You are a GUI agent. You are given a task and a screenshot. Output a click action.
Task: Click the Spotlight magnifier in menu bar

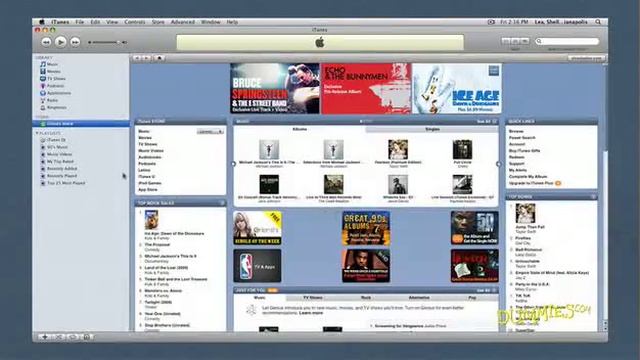598,22
